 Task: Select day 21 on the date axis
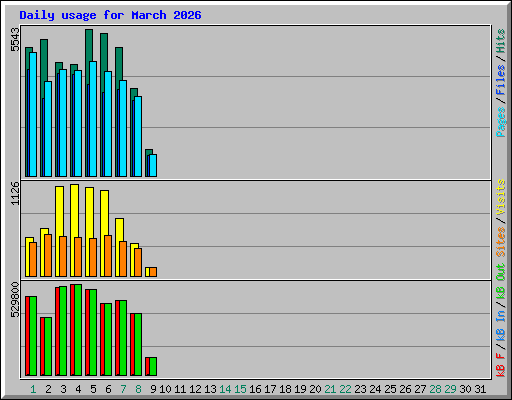point(330,389)
